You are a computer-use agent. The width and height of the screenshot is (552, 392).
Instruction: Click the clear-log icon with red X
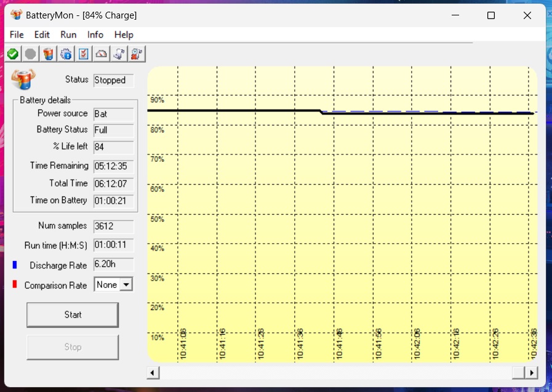pyautogui.click(x=137, y=54)
